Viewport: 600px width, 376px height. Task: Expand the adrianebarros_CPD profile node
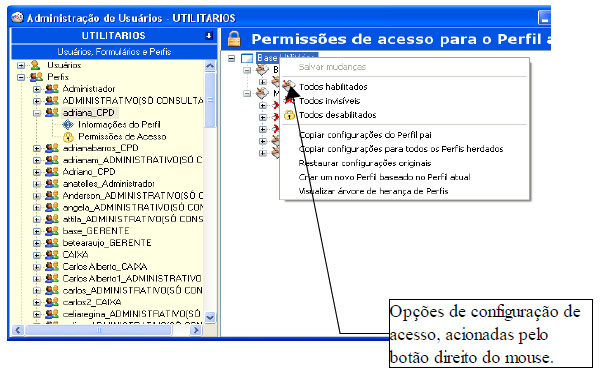tap(37, 148)
